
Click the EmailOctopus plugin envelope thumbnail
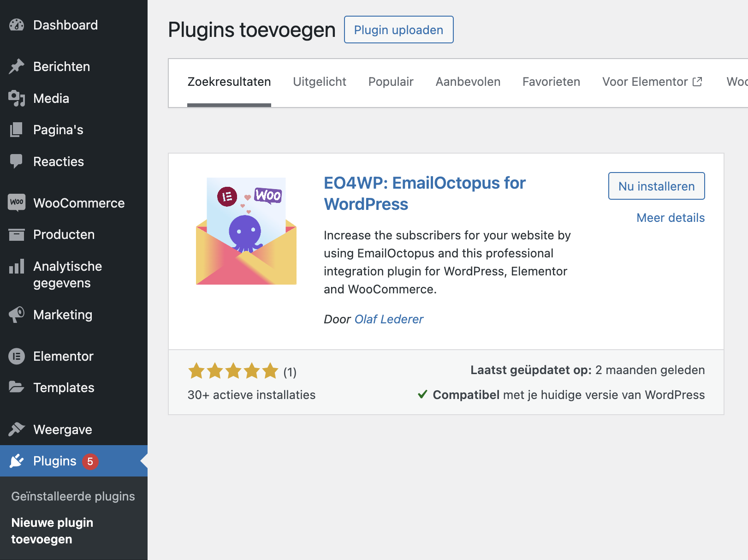[x=246, y=231]
